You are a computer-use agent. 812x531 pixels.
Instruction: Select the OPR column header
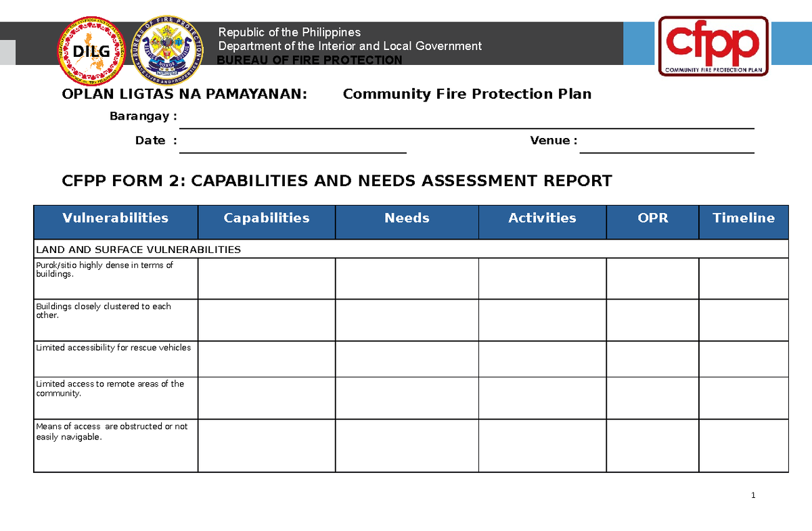652,218
